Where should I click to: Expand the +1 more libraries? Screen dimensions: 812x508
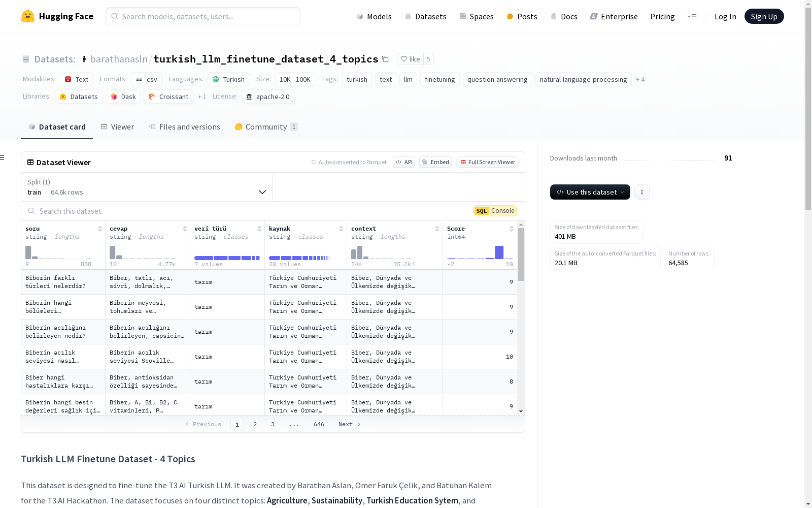coord(202,97)
